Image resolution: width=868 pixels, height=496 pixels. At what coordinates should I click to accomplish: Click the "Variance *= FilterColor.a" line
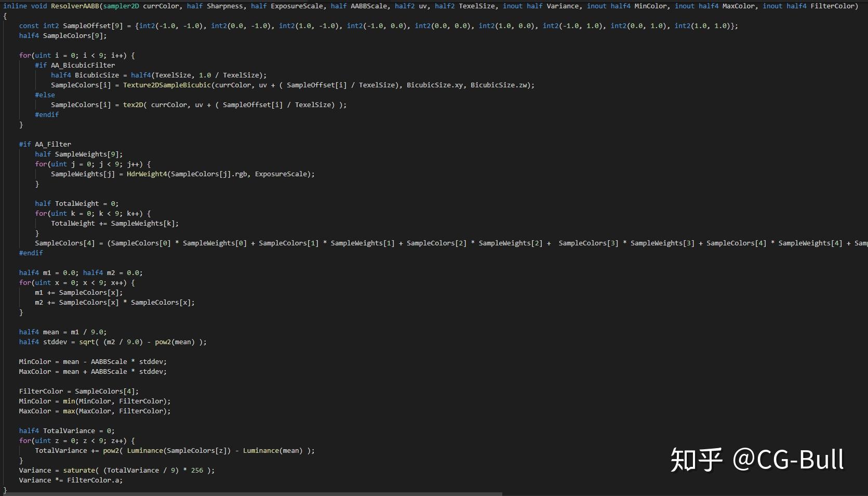[71, 480]
